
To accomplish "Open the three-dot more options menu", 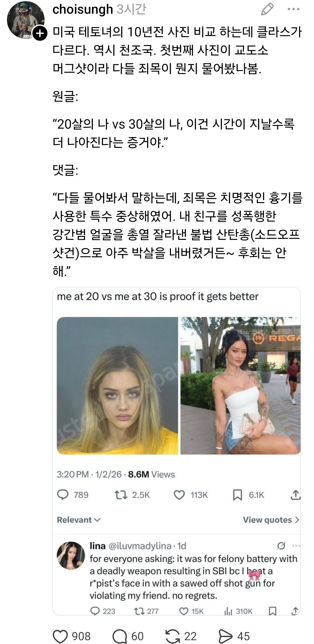I will pos(293,9).
